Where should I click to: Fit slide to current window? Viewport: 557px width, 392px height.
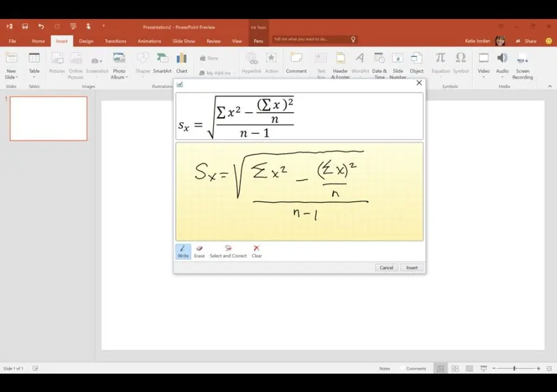tap(549, 369)
